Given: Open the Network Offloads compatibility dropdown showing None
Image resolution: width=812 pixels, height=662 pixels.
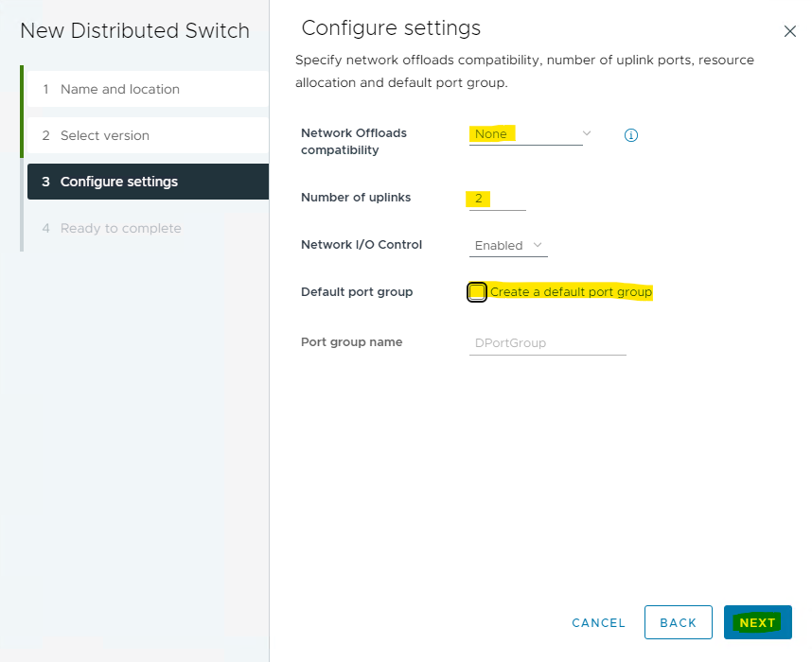Looking at the screenshot, I should tap(525, 134).
